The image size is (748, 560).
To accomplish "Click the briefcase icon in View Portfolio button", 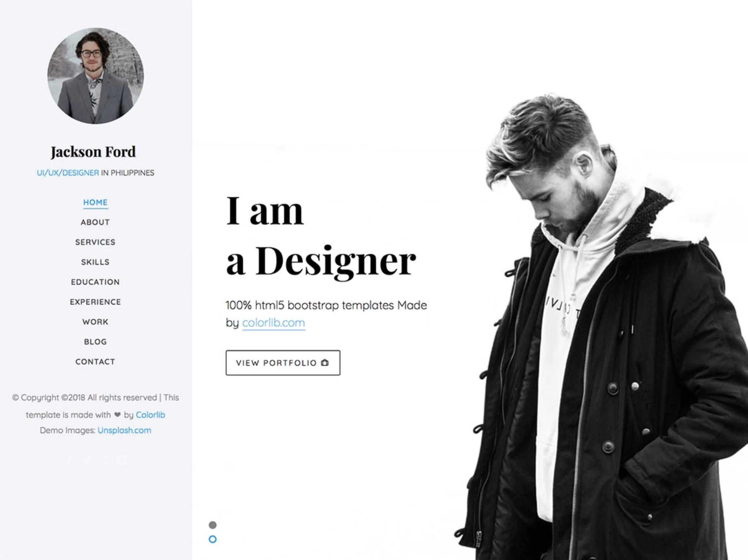I will coord(325,363).
